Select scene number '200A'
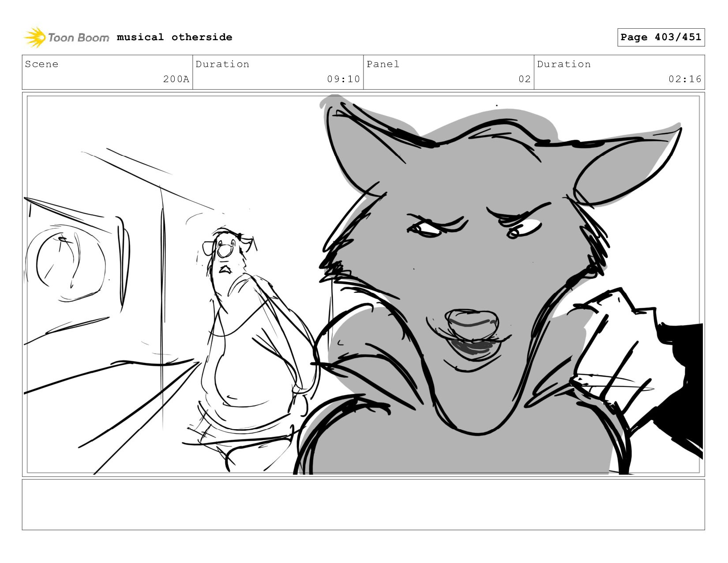The width and height of the screenshot is (728, 563). coord(176,79)
